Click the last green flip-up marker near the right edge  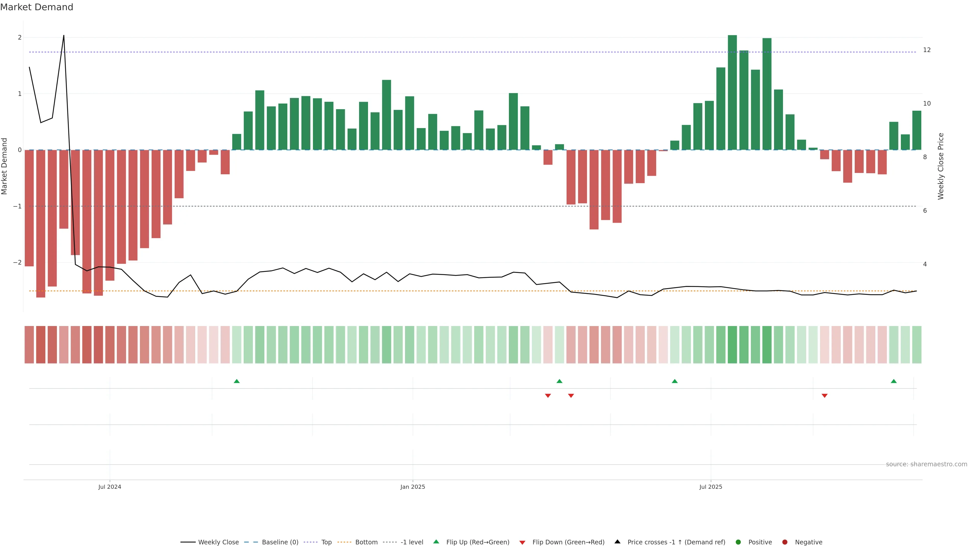(894, 381)
